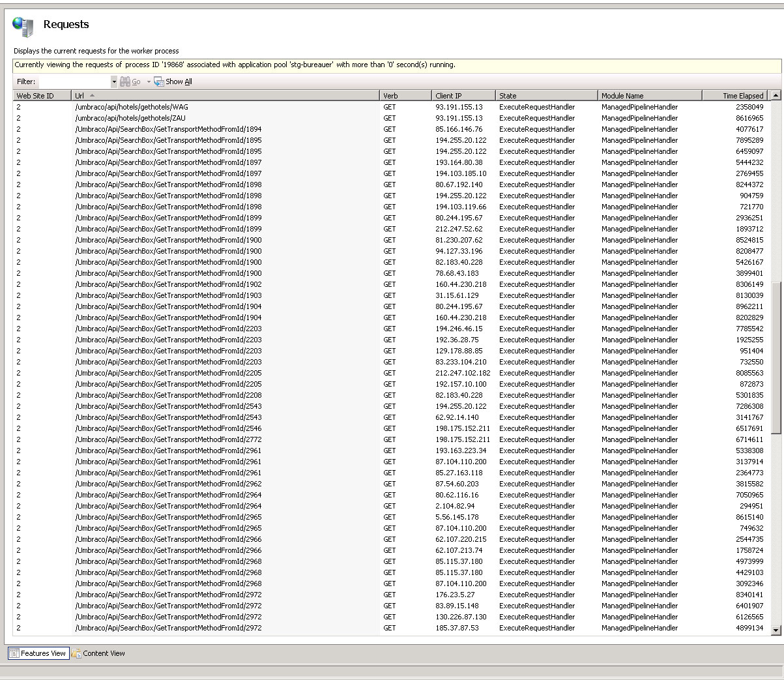Click client IP 2.104.82.94
The image size is (784, 680).
(x=455, y=506)
